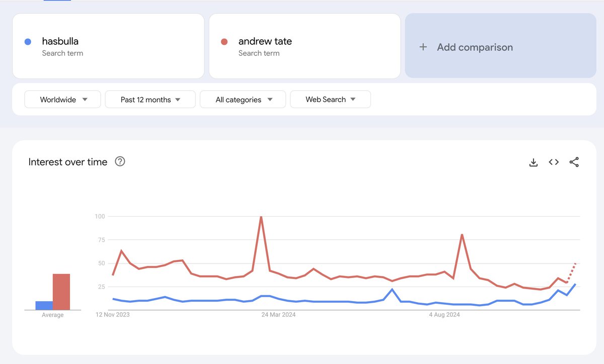Image resolution: width=604 pixels, height=364 pixels.
Task: Open the Web Search type dropdown
Action: [331, 100]
